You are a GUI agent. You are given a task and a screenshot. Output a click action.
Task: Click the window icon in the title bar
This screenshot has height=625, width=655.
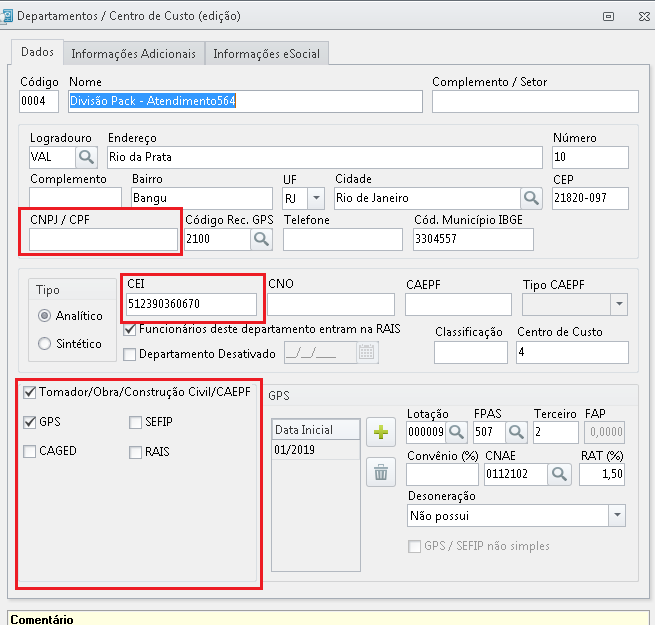(6, 16)
